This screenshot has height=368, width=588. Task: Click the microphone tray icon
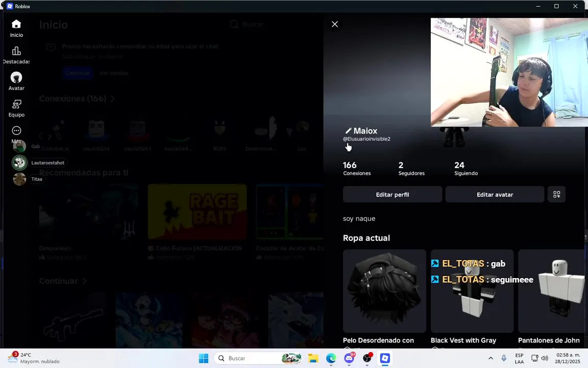(x=504, y=358)
